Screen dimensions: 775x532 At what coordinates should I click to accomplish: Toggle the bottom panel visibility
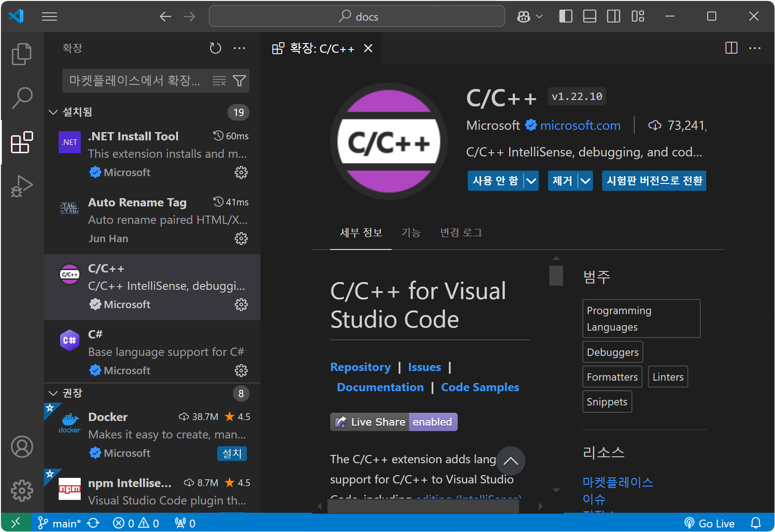coord(589,17)
